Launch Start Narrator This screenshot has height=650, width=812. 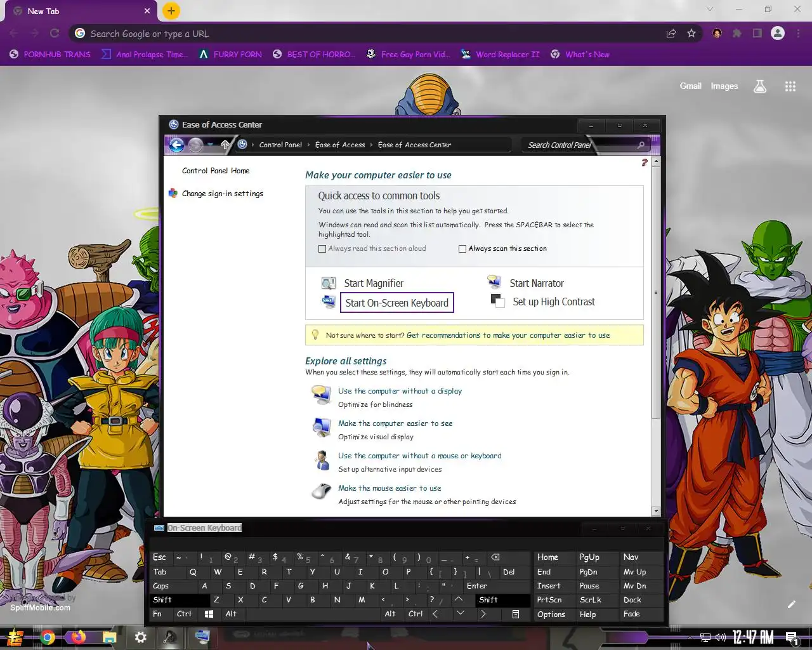pyautogui.click(x=537, y=283)
